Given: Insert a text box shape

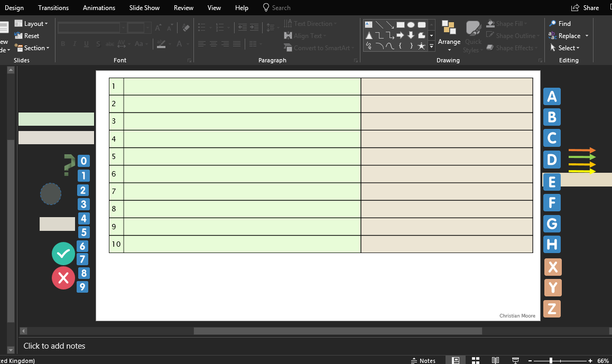Looking at the screenshot, I should 368,25.
